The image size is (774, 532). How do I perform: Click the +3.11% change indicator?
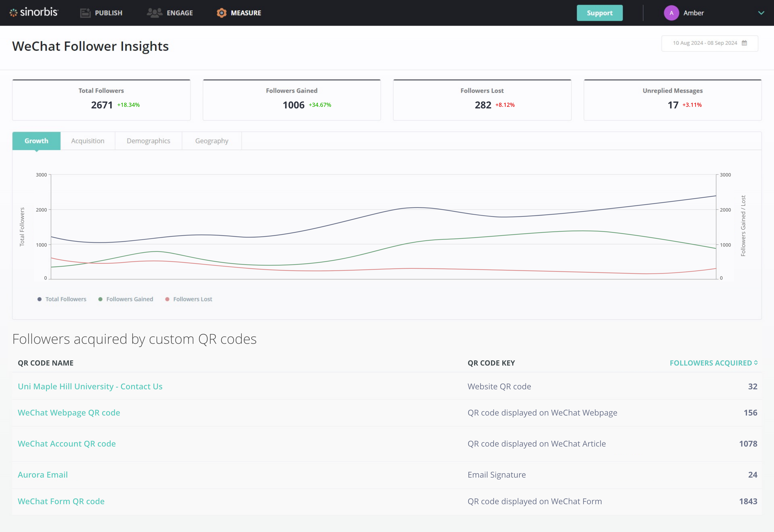692,105
